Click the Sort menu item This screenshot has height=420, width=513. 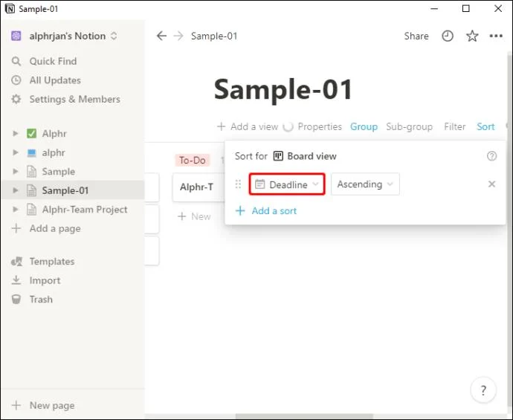[485, 126]
